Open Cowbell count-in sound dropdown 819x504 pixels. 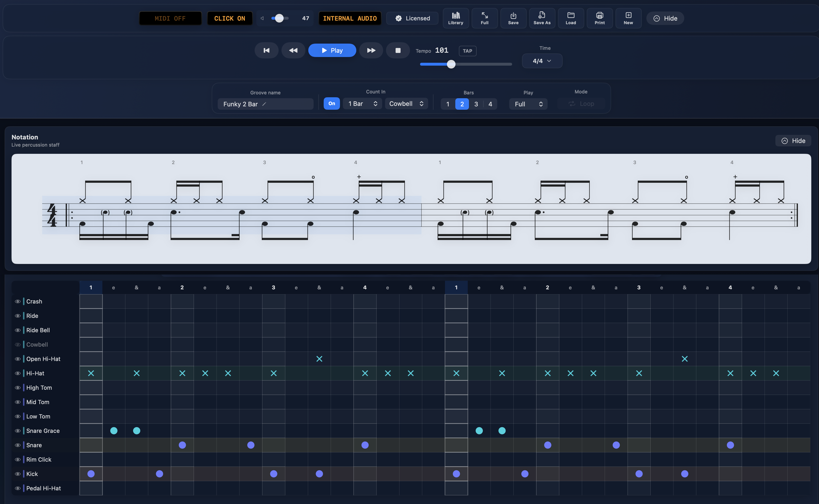[406, 104]
